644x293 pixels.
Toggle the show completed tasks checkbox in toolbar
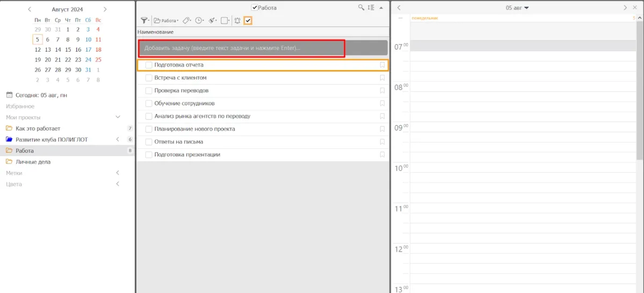pos(248,20)
